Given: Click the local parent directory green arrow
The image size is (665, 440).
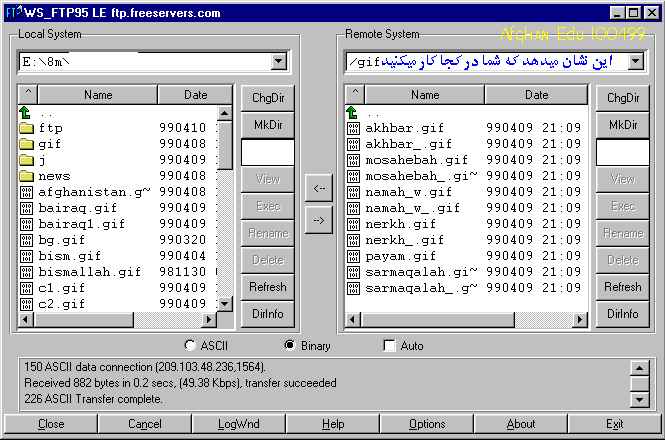Looking at the screenshot, I should [x=27, y=113].
